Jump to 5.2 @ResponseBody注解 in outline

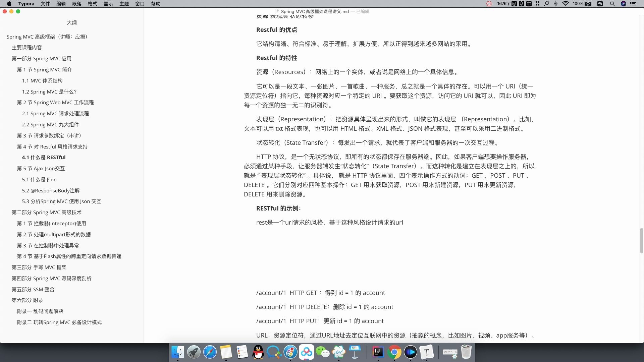pyautogui.click(x=51, y=191)
